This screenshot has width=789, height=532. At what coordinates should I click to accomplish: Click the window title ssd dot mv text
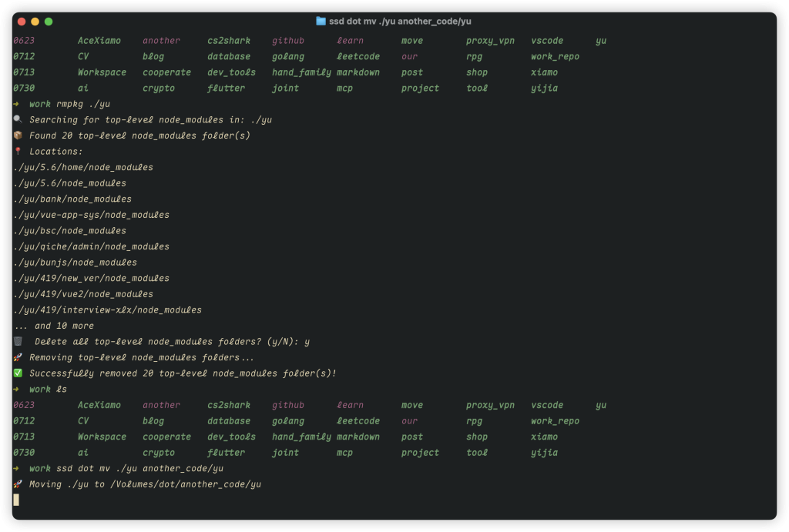400,22
